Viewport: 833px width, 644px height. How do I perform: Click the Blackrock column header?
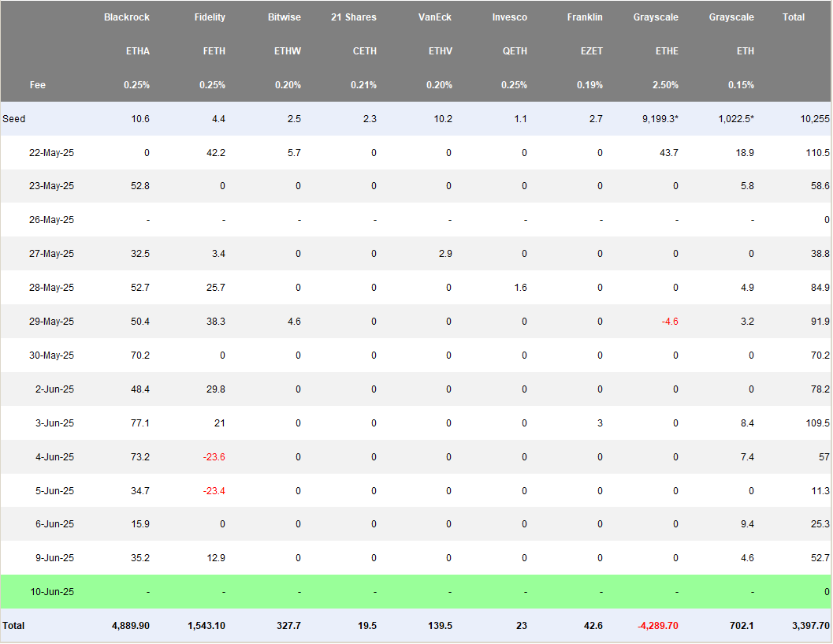coord(126,17)
